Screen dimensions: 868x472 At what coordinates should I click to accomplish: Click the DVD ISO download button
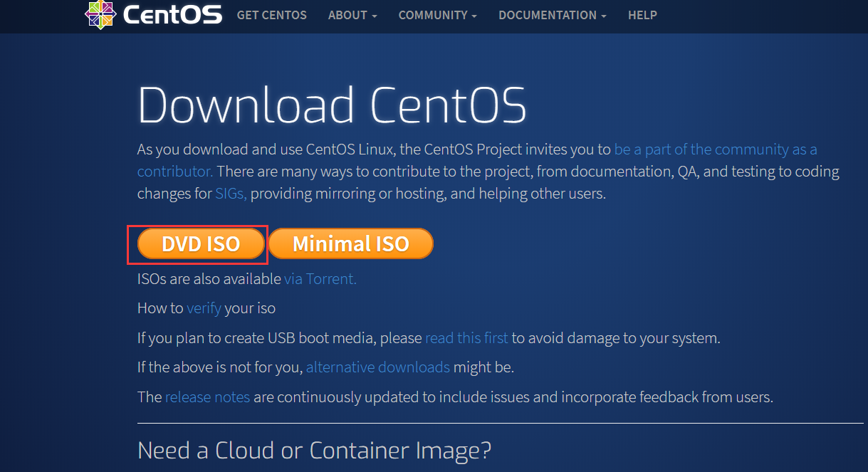[x=201, y=244]
